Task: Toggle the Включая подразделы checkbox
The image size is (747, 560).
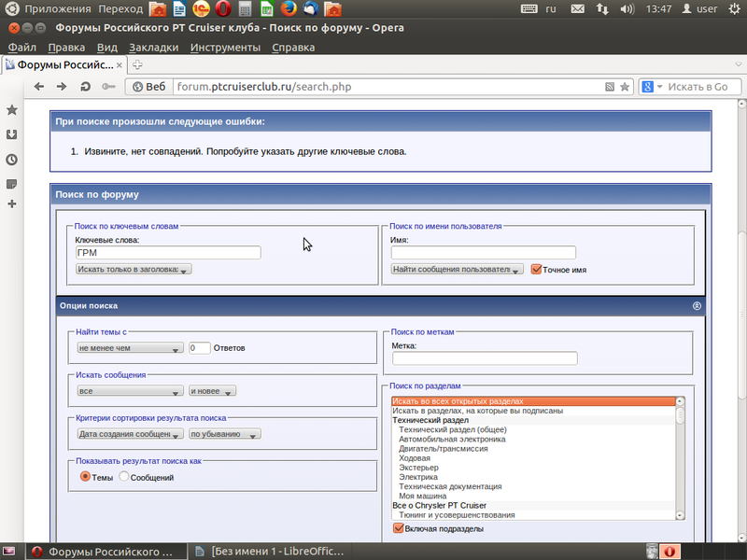Action: pyautogui.click(x=399, y=528)
